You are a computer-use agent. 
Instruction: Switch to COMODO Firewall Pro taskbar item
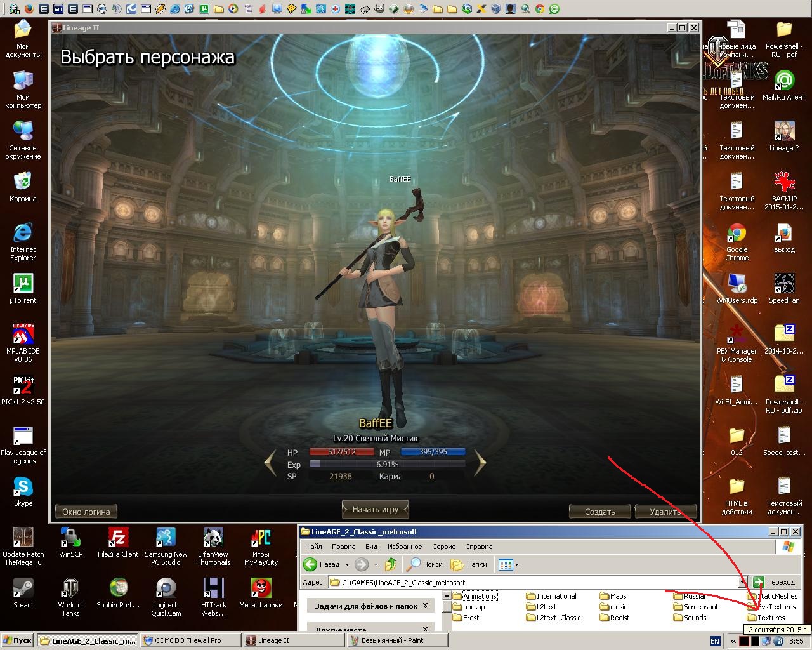(190, 640)
